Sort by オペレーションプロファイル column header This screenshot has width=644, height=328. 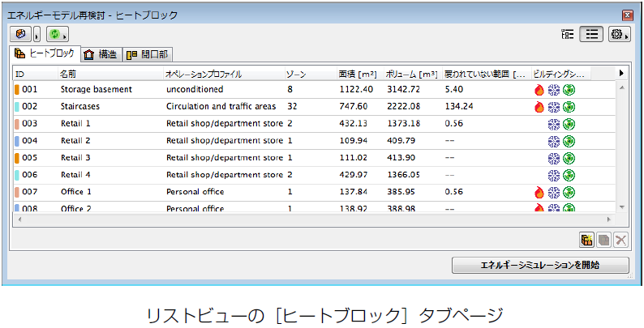click(224, 74)
